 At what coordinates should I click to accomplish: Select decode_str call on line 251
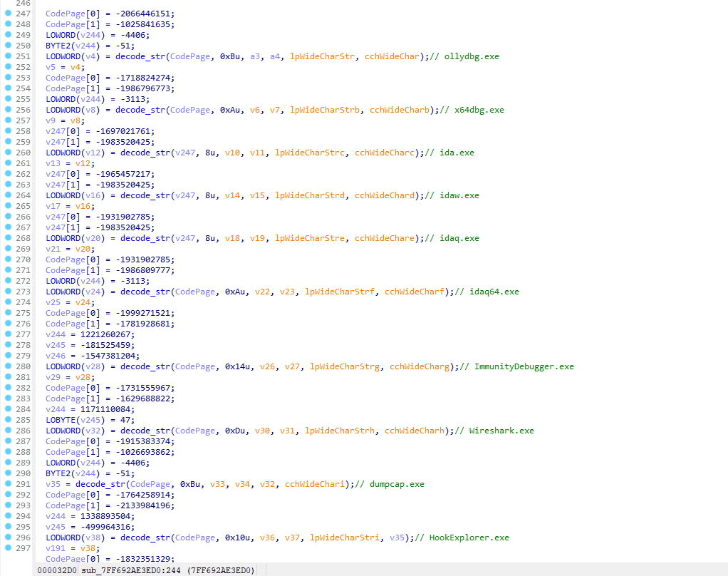[x=140, y=56]
